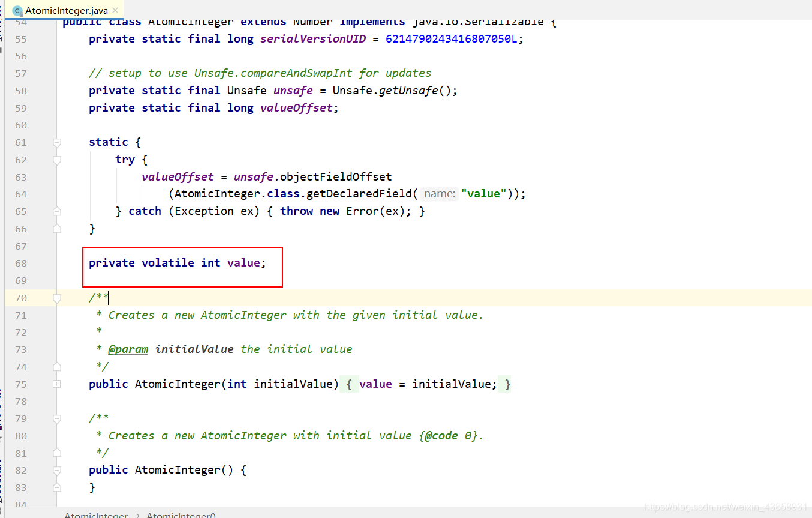Click the Unsafe type name on line 58

point(246,91)
